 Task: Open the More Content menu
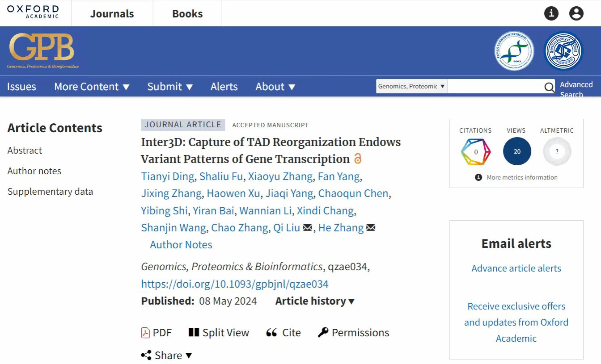pos(92,87)
